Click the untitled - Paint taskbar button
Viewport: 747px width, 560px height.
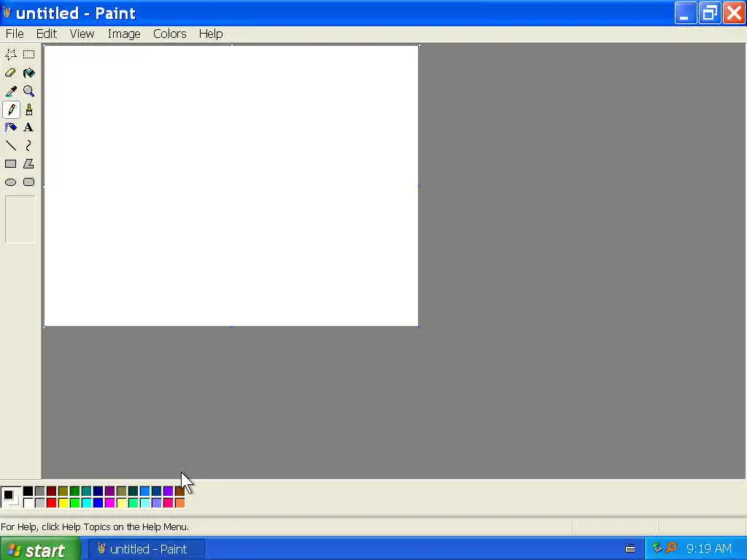(x=147, y=549)
